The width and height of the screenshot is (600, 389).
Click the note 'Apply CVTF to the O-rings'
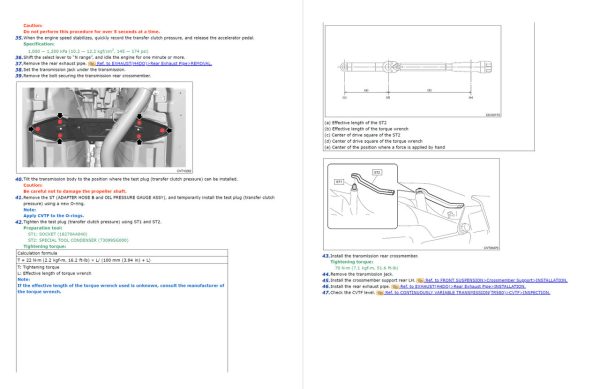[x=54, y=216]
